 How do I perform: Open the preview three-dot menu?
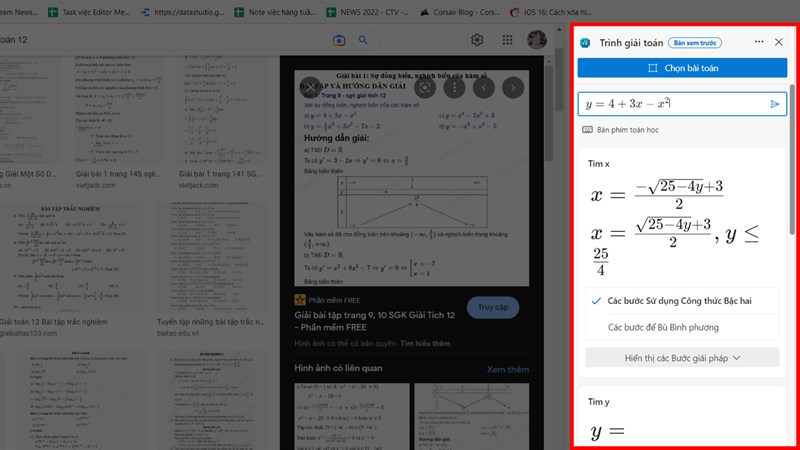click(x=454, y=88)
